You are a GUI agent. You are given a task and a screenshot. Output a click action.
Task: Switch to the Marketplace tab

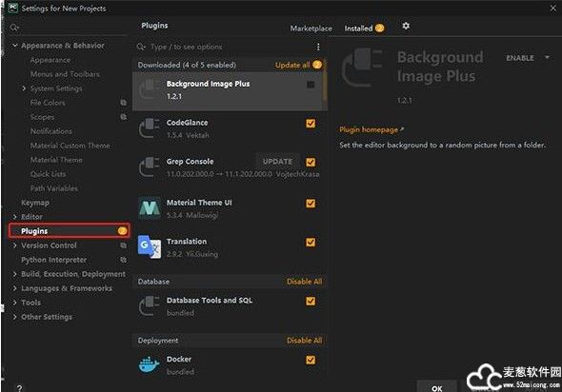(x=311, y=29)
